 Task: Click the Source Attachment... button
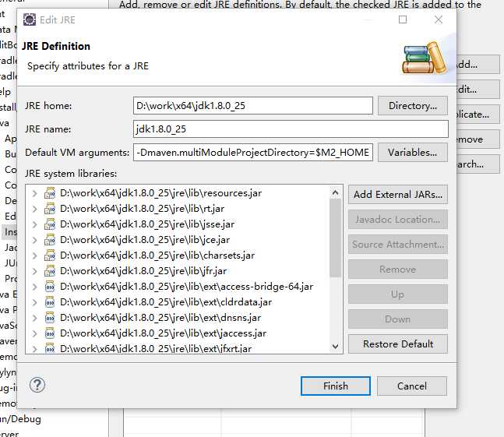coord(398,245)
